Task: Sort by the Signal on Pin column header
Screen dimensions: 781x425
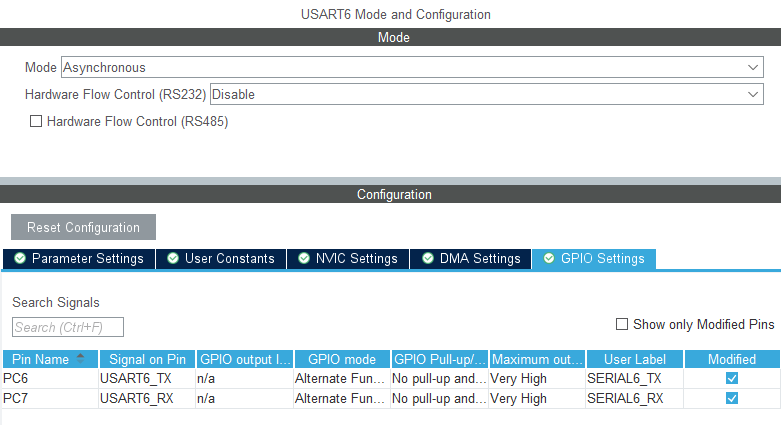Action: pyautogui.click(x=147, y=359)
